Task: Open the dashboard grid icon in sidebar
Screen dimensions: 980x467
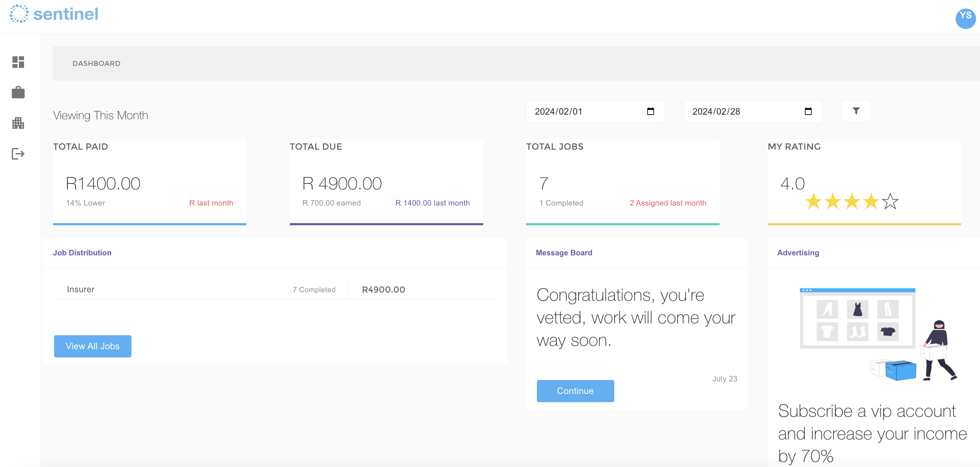Action: pos(18,62)
